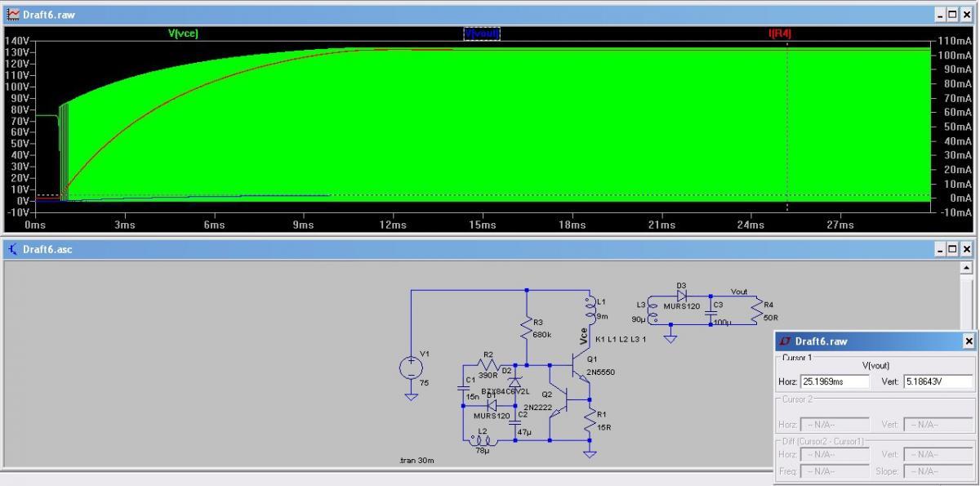Click the ground symbol below R1
The image size is (980, 486).
(x=590, y=453)
